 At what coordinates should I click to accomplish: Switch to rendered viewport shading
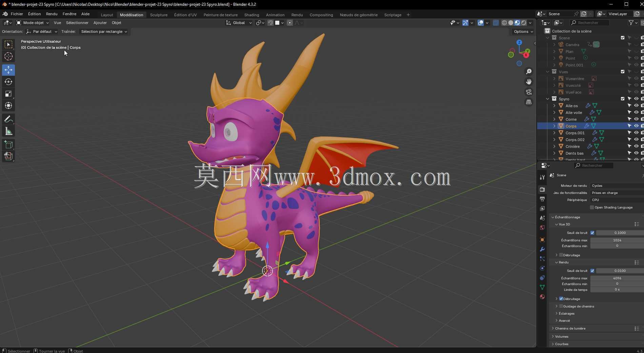tap(524, 23)
